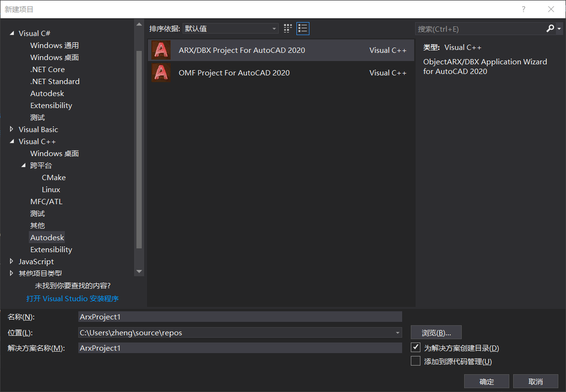The height and width of the screenshot is (392, 566).
Task: Click the 浏览(B) button
Action: point(436,332)
